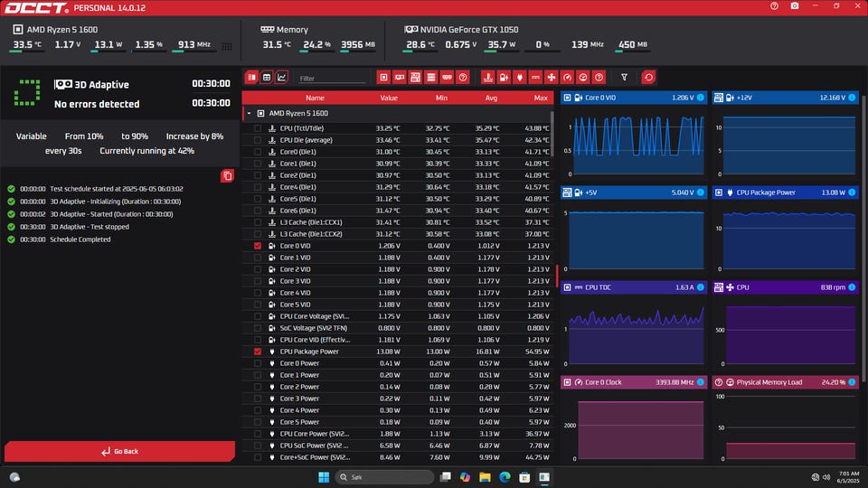Collapse the AMD Ryzen 5 1600 group

249,114
